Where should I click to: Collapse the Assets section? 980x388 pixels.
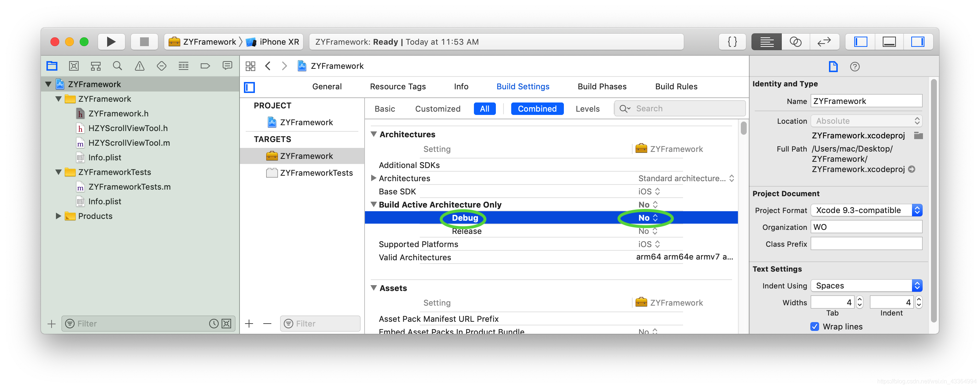pyautogui.click(x=374, y=288)
